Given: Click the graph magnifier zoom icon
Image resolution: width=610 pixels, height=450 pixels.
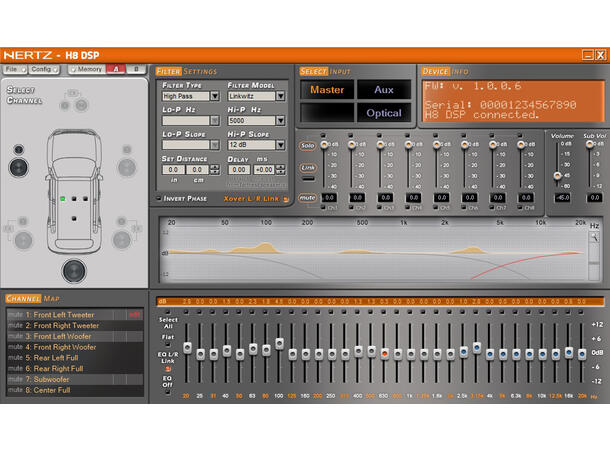Looking at the screenshot, I should coord(594,237).
